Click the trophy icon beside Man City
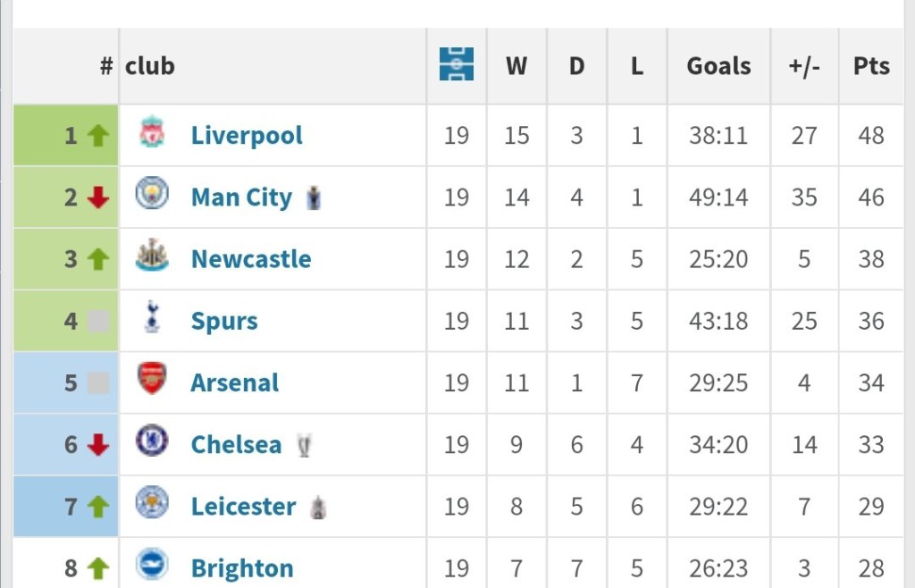 tap(313, 197)
